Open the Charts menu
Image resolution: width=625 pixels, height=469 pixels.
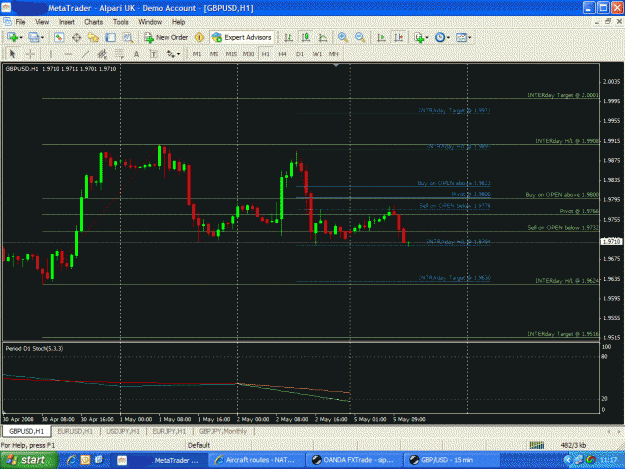coord(94,22)
